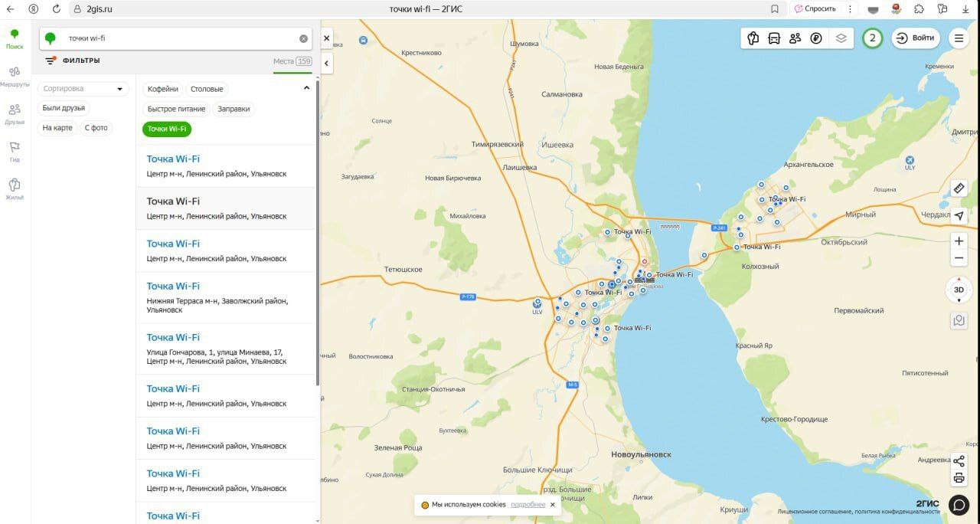Click the green circle with number 2
Screen dimensions: 980x524
[872, 38]
